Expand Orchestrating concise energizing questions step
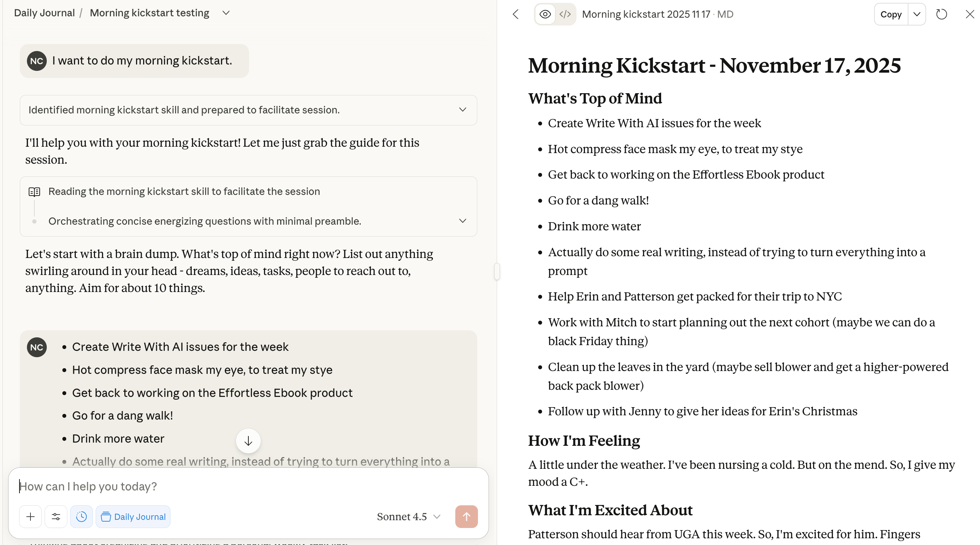 click(462, 221)
